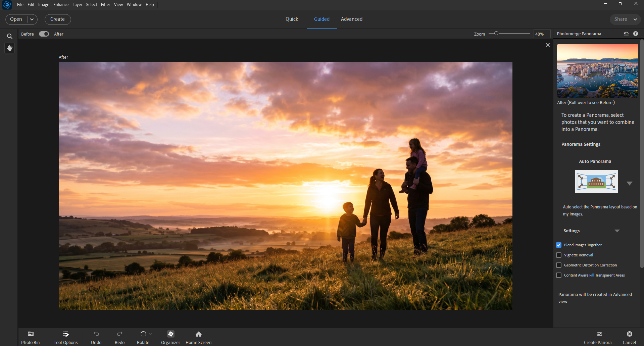This screenshot has width=644, height=346.
Task: Switch to Quick mode tab
Action: click(292, 19)
